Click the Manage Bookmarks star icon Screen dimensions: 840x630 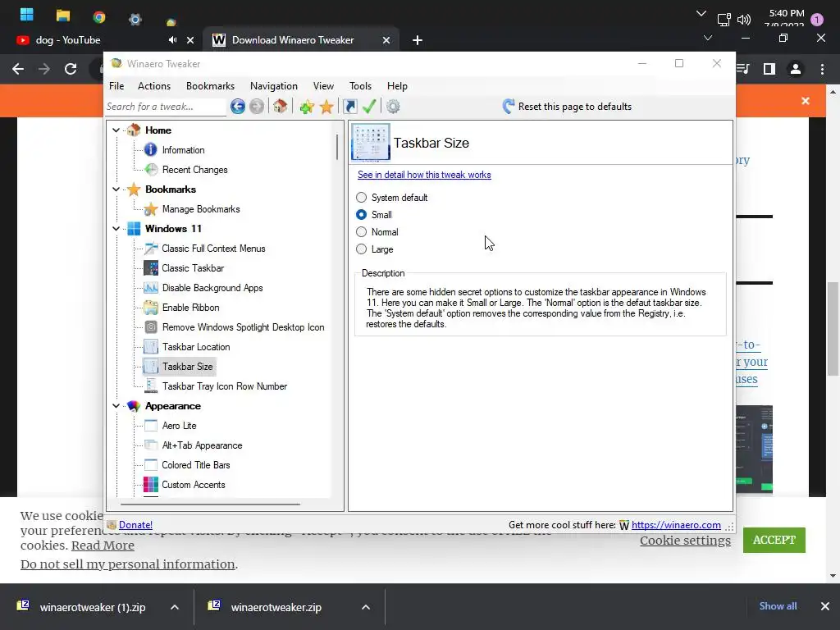tap(151, 209)
